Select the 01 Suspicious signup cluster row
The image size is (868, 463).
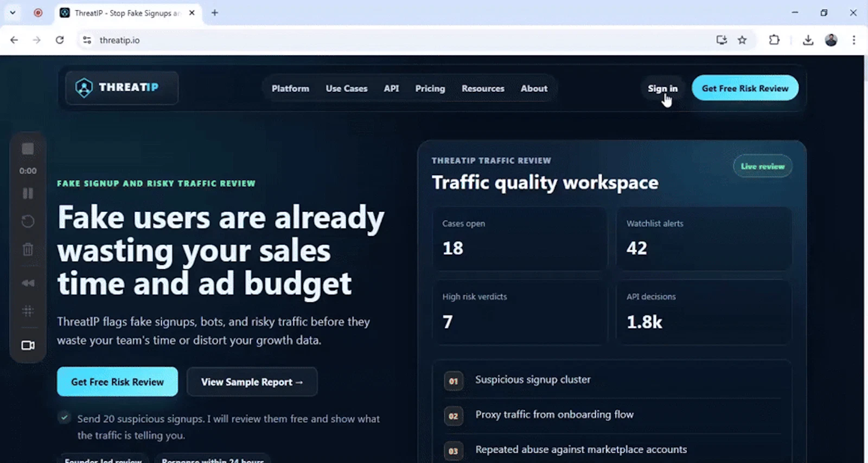(611, 380)
